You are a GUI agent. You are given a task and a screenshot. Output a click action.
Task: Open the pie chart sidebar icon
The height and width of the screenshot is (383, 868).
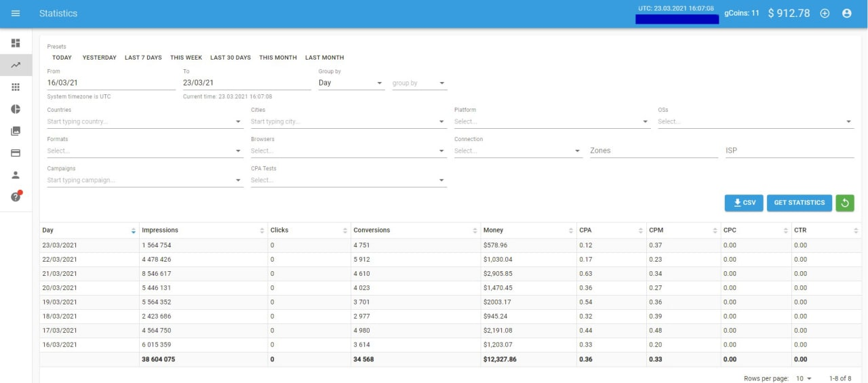click(x=16, y=109)
